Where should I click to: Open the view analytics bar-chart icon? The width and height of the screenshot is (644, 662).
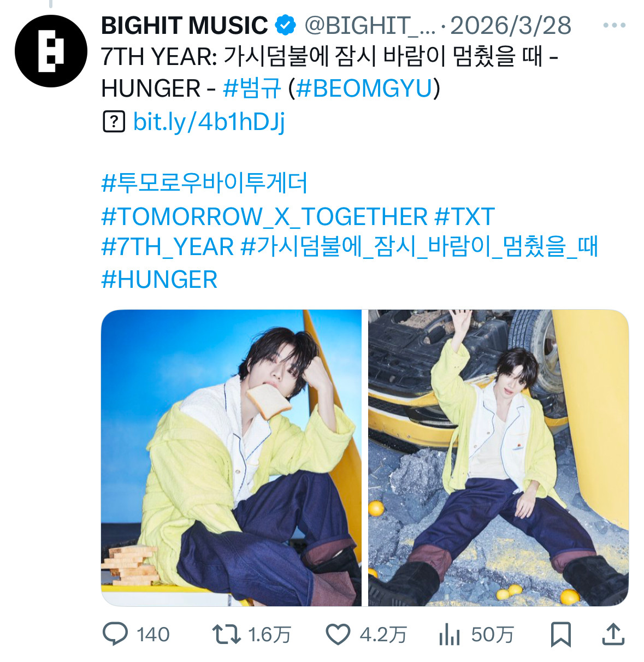(x=449, y=634)
